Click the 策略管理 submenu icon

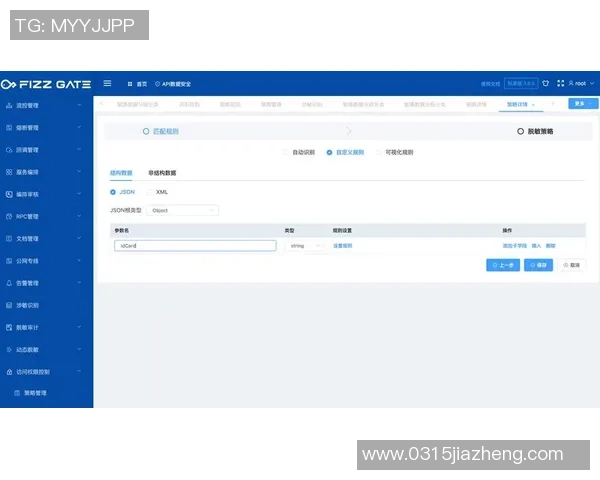(17, 393)
